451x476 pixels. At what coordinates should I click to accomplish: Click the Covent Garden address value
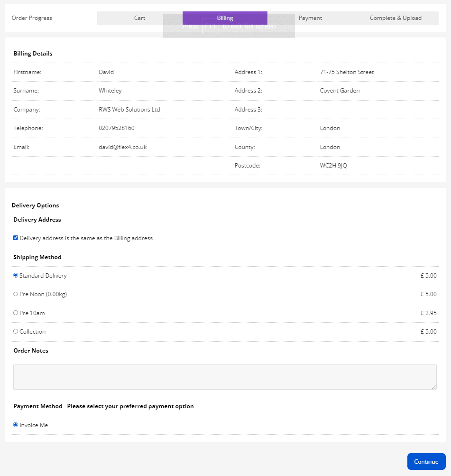click(340, 91)
